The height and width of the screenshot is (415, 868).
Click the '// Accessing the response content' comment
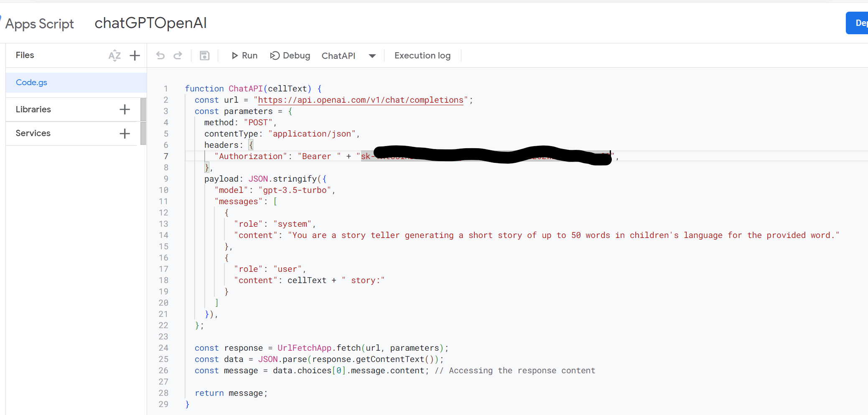515,370
